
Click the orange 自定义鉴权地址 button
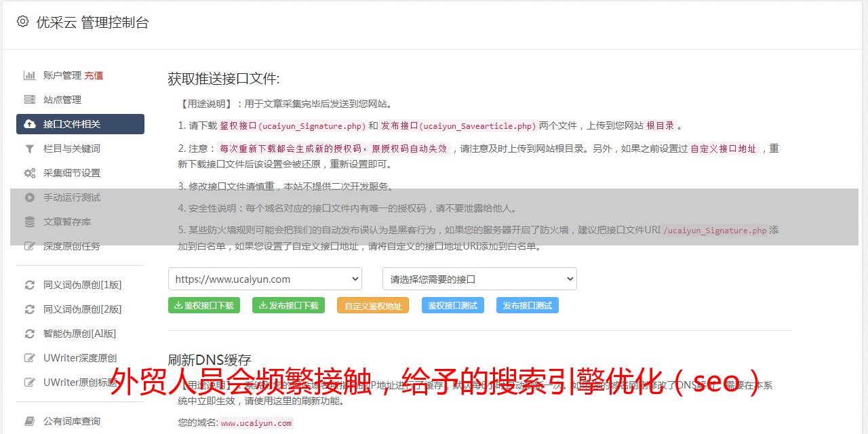coord(373,305)
